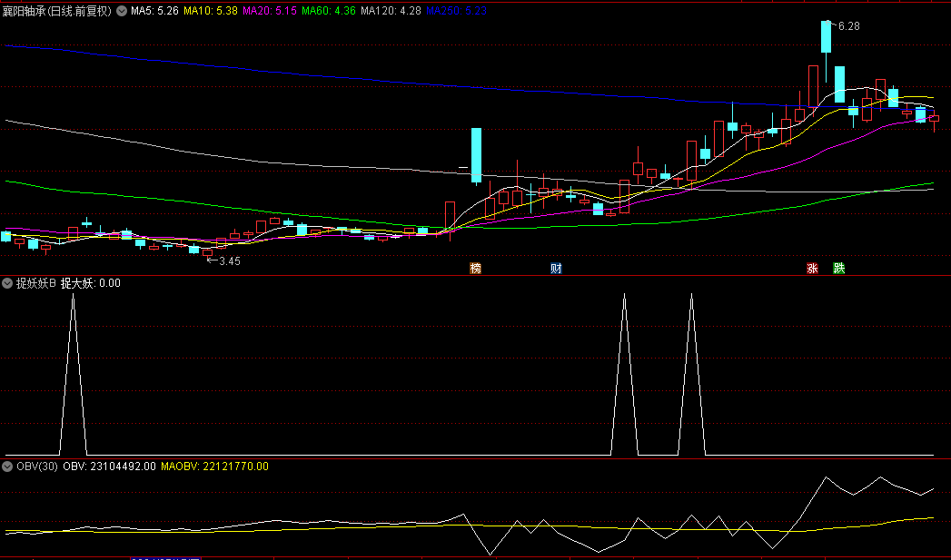
Task: Click the 榜 marker icon
Action: click(x=476, y=268)
